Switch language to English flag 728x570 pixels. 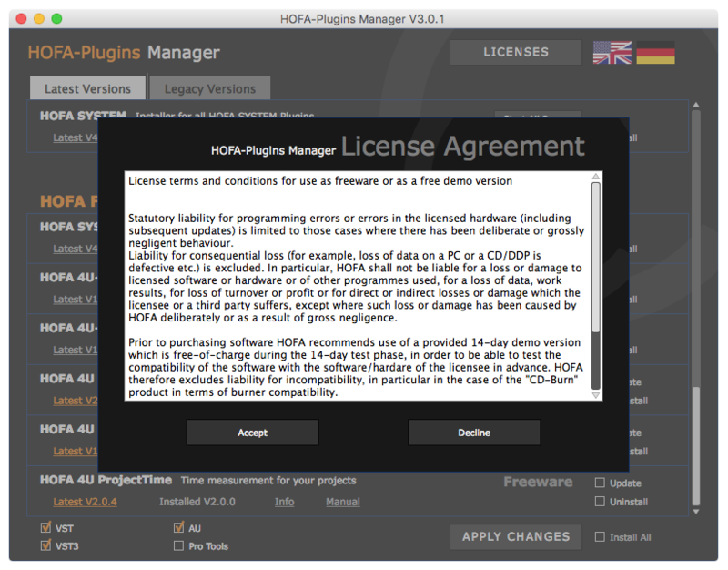612,53
